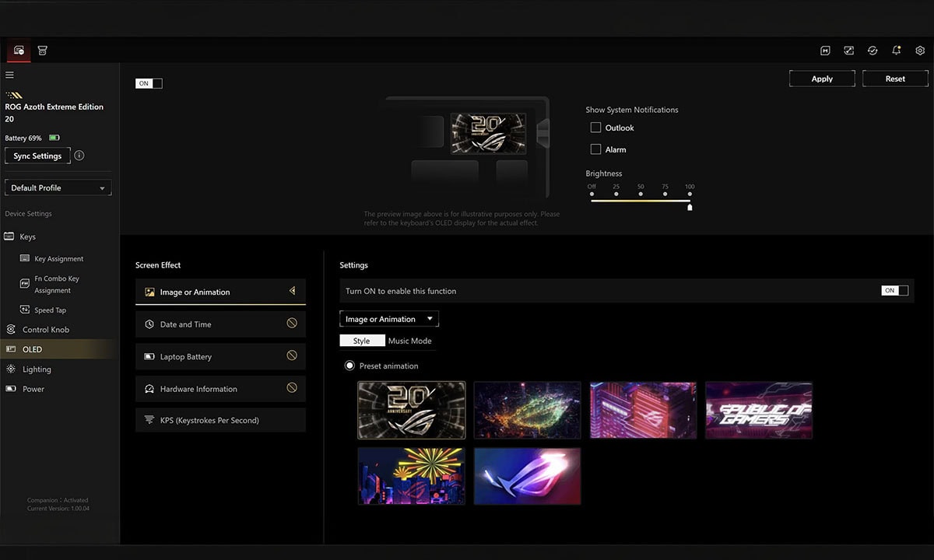Toggle the enable function ON switch in Settings

894,290
